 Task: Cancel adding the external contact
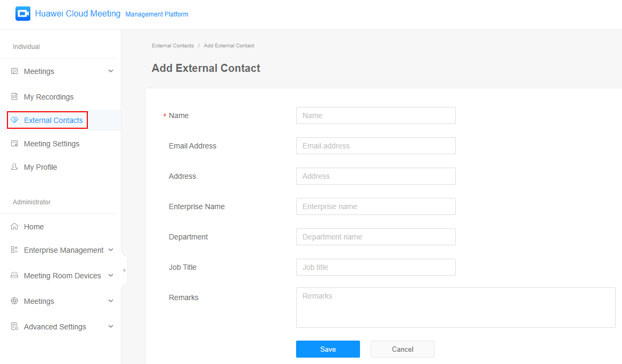[402, 349]
